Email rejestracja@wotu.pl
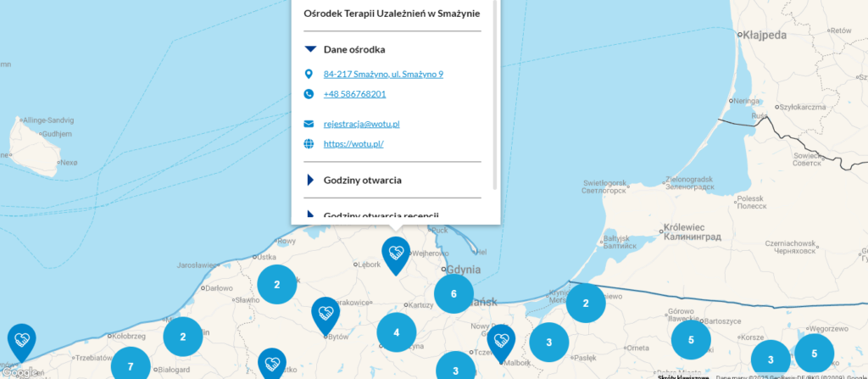Image resolution: width=868 pixels, height=379 pixels. [361, 124]
